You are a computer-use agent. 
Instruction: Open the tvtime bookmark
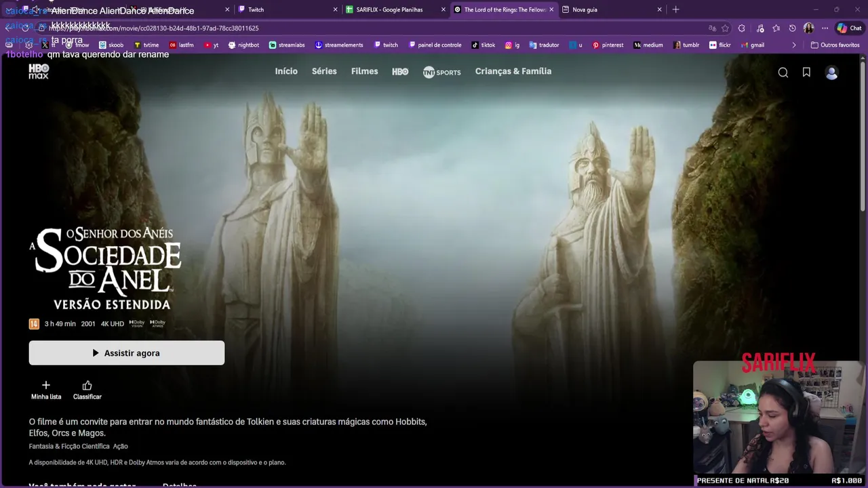click(x=146, y=45)
